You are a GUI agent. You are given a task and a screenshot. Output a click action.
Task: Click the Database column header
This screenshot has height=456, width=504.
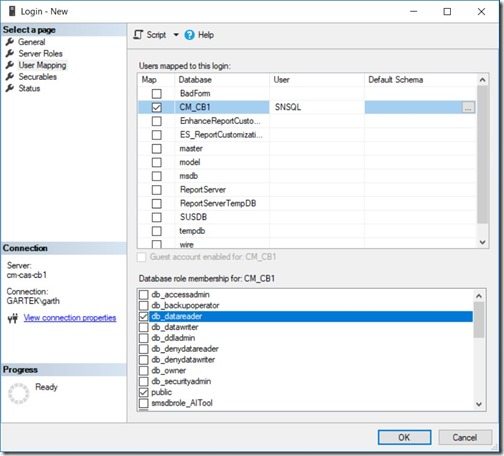[x=222, y=80]
